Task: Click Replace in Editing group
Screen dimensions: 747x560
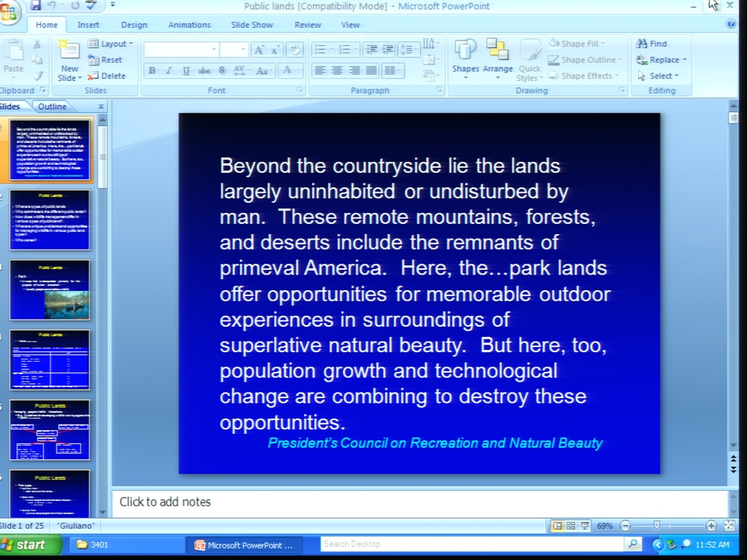Action: point(661,60)
